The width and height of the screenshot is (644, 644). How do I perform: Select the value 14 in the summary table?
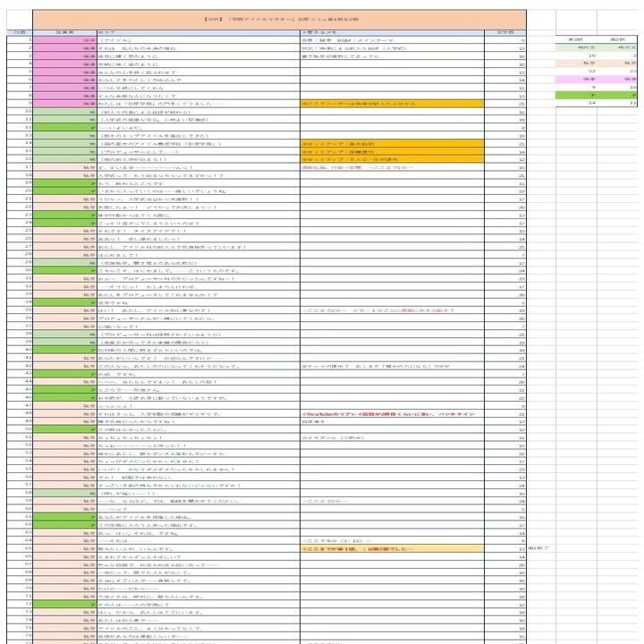(576, 103)
